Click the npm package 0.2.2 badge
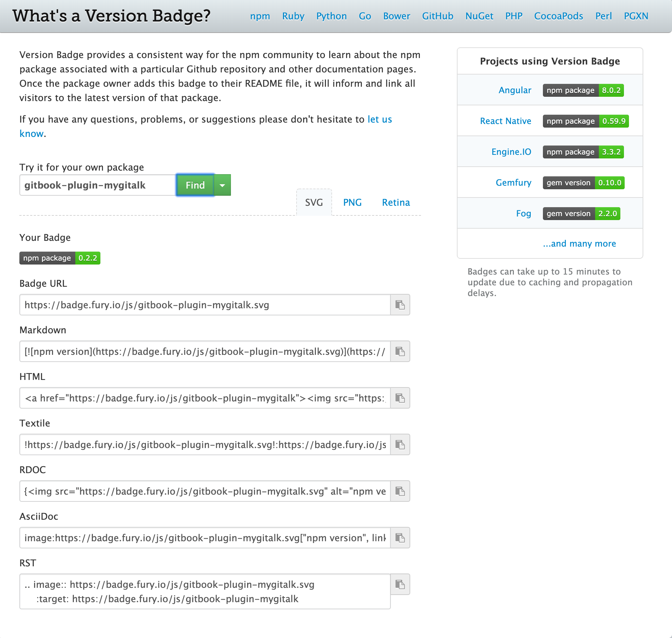The height and width of the screenshot is (638, 672). pyautogui.click(x=60, y=258)
